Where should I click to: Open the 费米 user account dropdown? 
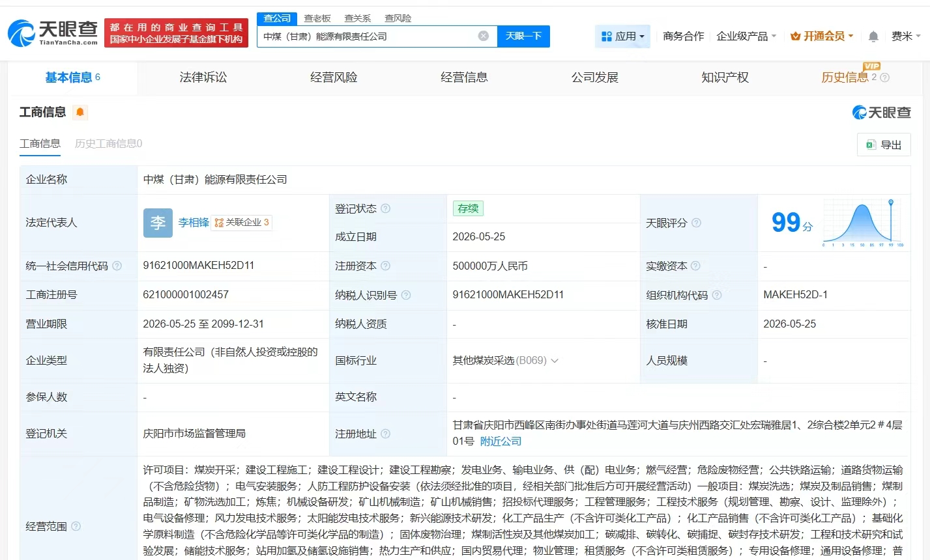906,36
